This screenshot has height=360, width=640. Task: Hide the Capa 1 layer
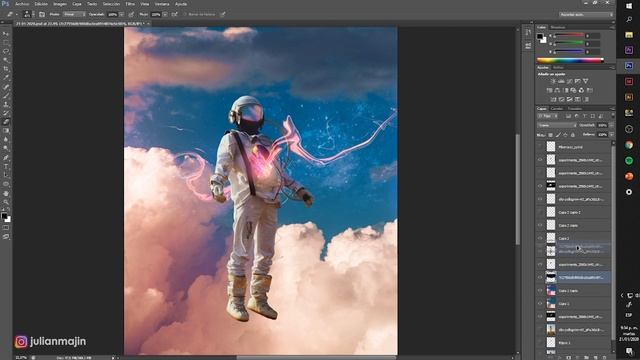[x=540, y=304]
